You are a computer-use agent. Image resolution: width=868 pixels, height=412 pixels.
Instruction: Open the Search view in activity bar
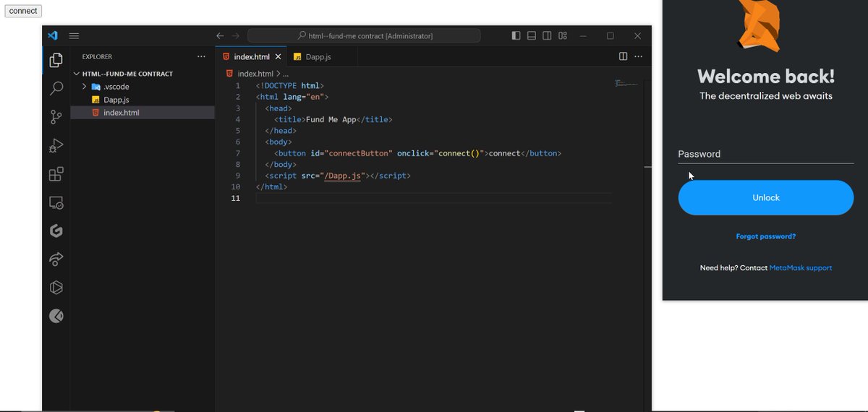tap(56, 89)
